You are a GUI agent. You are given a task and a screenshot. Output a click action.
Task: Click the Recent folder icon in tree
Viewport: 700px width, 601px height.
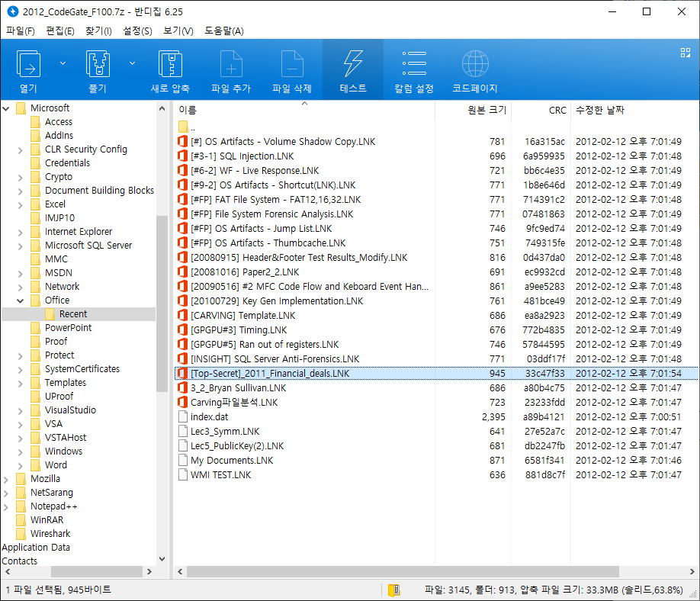point(50,314)
